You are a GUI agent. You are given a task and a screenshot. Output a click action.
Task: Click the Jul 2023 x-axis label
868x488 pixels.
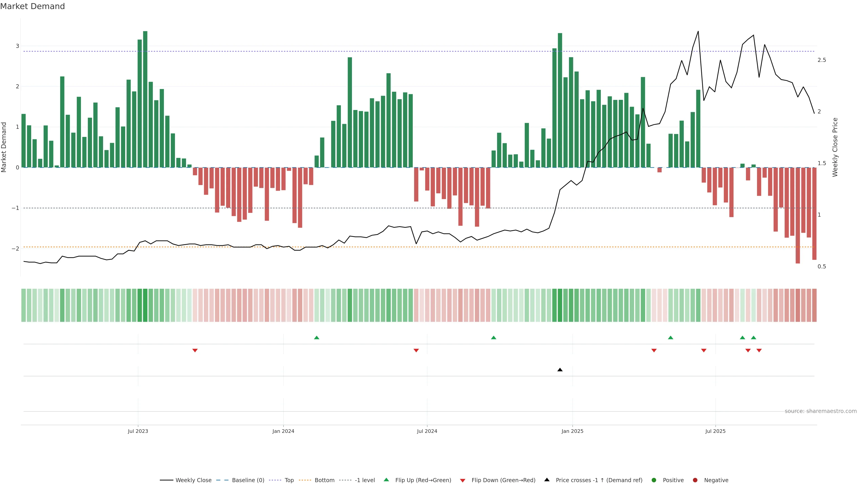tap(138, 431)
